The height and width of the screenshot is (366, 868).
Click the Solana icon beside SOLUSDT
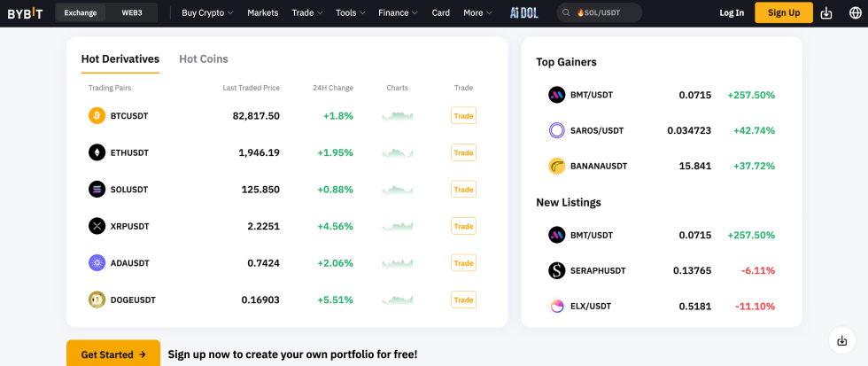click(97, 190)
